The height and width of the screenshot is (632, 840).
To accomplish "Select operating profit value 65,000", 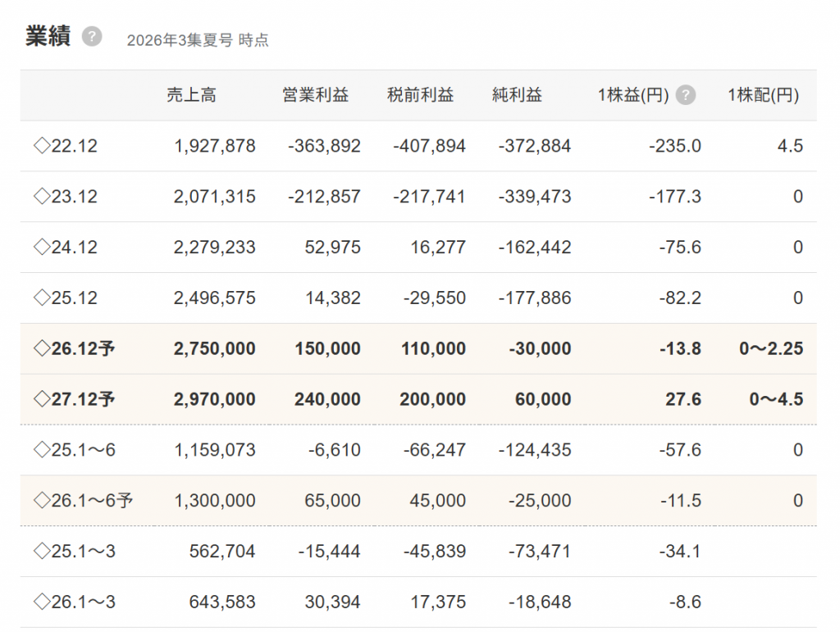I will pyautogui.click(x=333, y=500).
